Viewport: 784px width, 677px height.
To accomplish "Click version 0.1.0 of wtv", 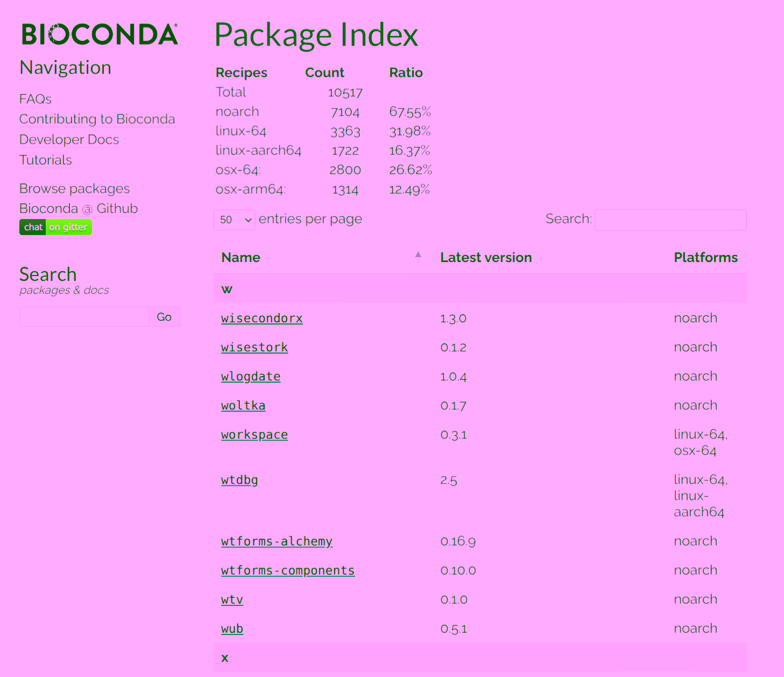I will [x=454, y=600].
